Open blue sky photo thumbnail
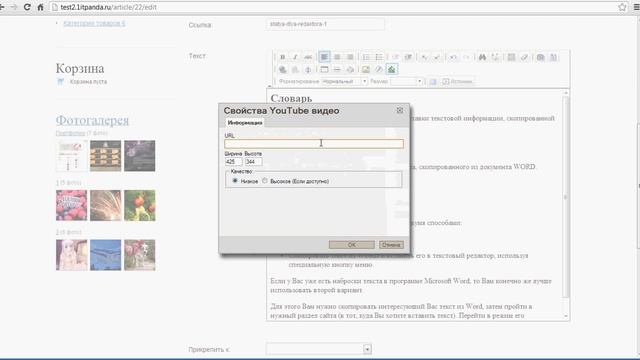 (x=105, y=255)
